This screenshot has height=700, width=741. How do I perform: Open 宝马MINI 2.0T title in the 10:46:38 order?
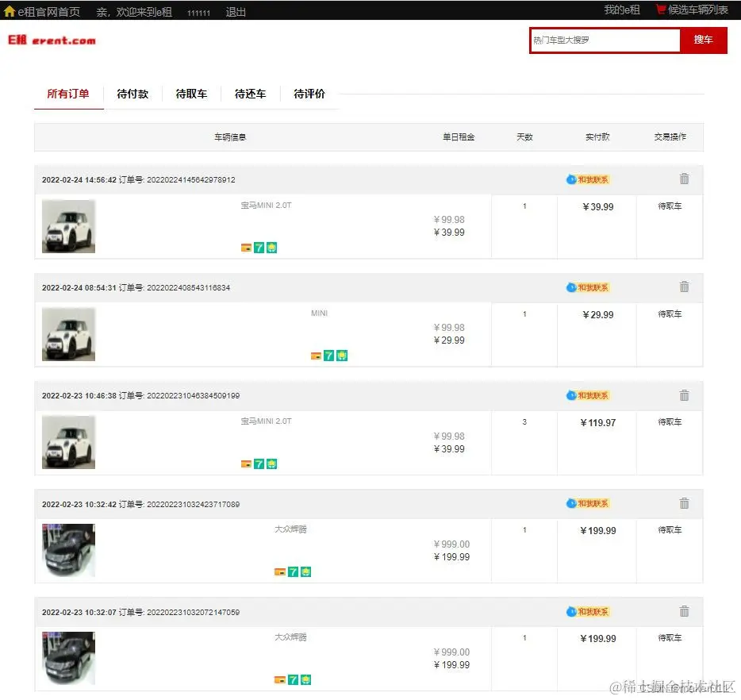coord(266,421)
